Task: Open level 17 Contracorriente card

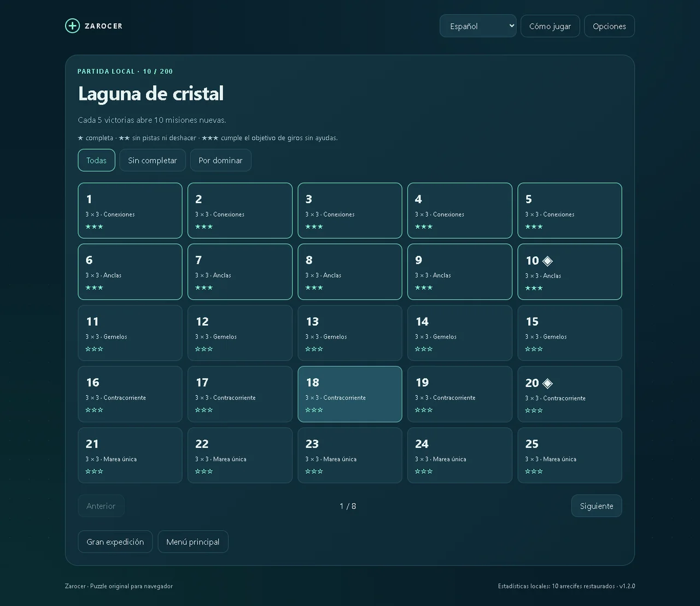Action: click(x=240, y=394)
